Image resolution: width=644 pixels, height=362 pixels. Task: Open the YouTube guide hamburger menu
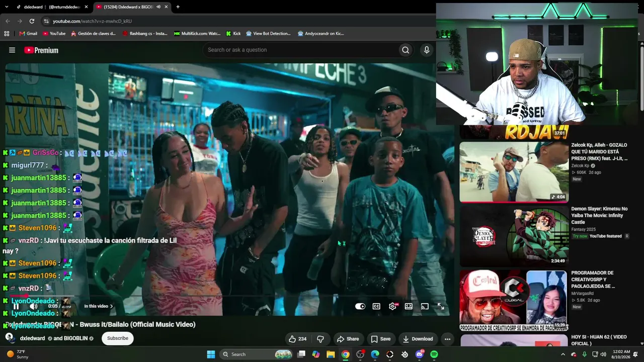12,50
